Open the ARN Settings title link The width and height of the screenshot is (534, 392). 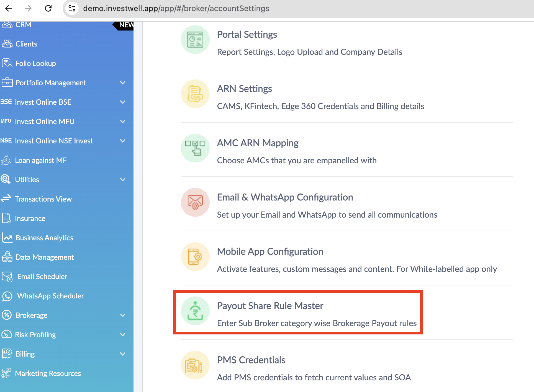244,89
